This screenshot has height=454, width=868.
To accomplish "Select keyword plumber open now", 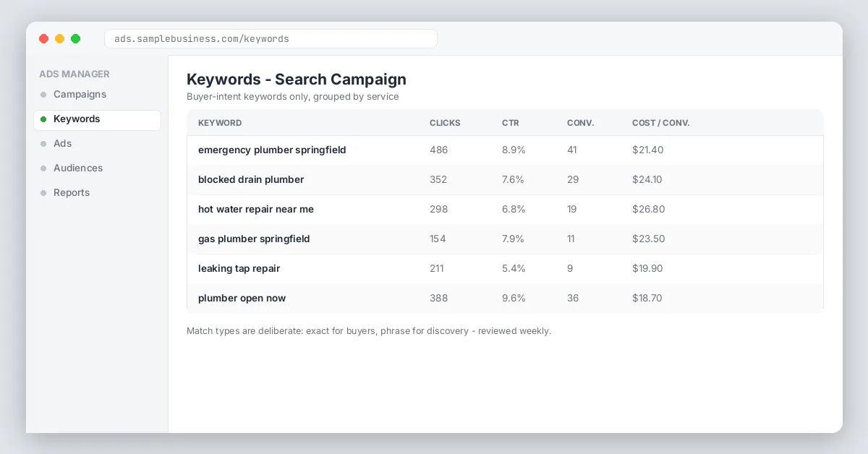I will coord(242,299).
